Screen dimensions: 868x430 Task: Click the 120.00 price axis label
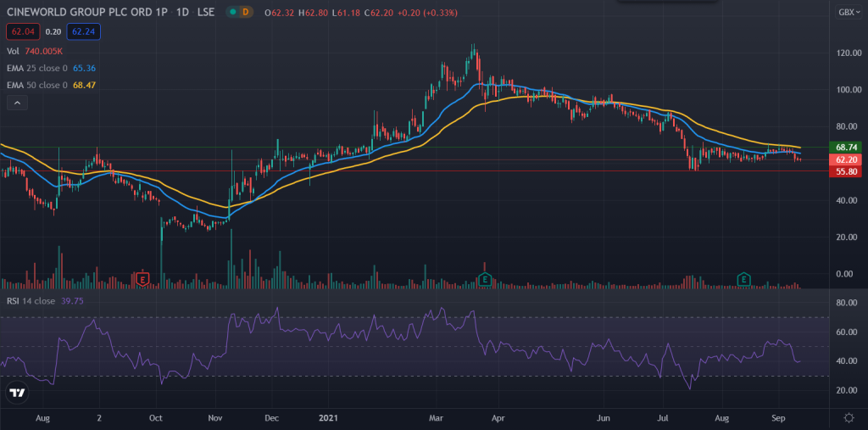pos(848,53)
